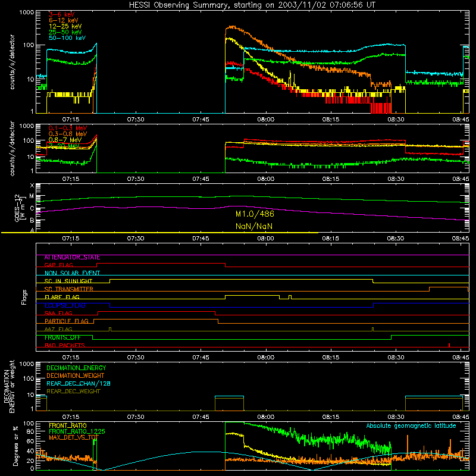Click the SC_IN_SUNLIGHT flag label
Viewport: 476px width, 476px height.
(x=68, y=281)
